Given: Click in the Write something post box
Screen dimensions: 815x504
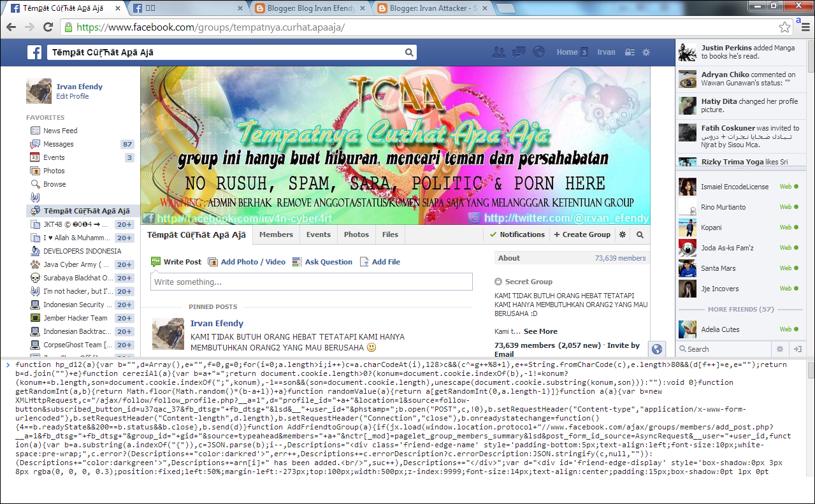Looking at the screenshot, I should (x=312, y=282).
